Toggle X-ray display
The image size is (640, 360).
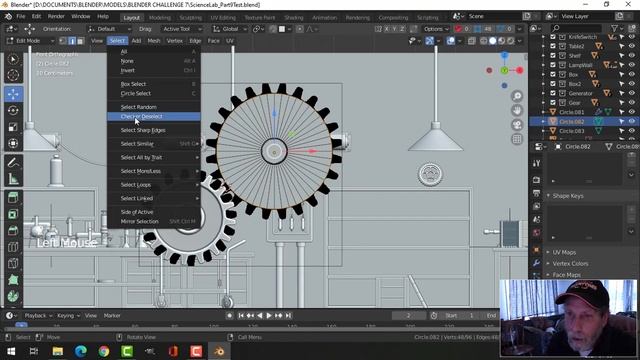coord(471,41)
